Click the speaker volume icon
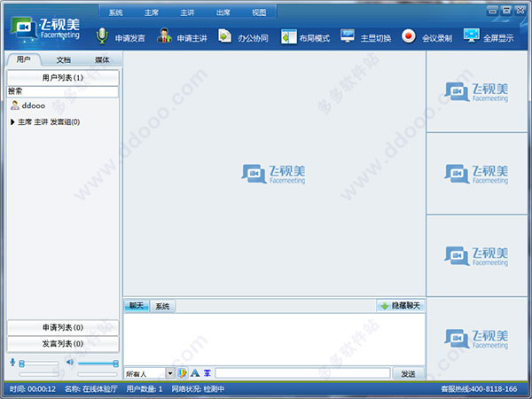The image size is (532, 399). (x=70, y=362)
